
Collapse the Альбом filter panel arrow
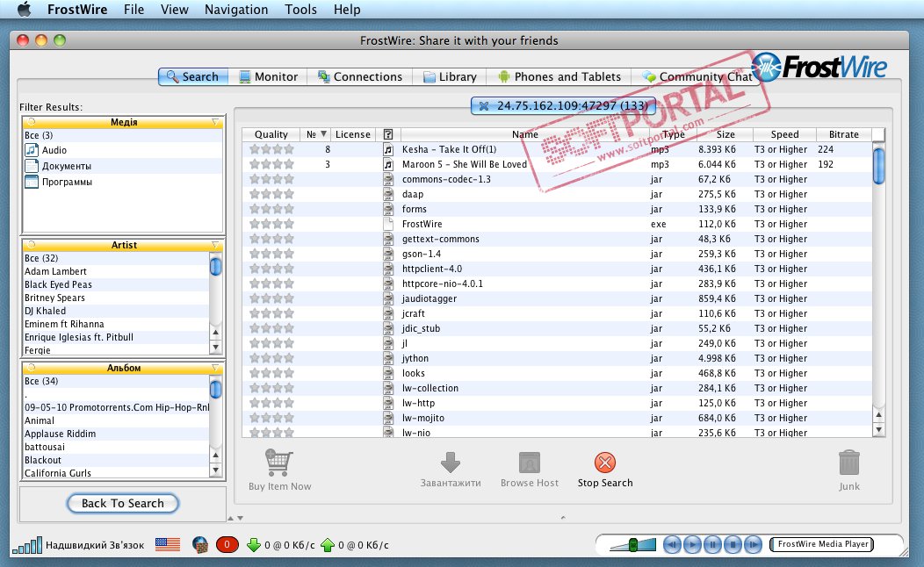(215, 368)
